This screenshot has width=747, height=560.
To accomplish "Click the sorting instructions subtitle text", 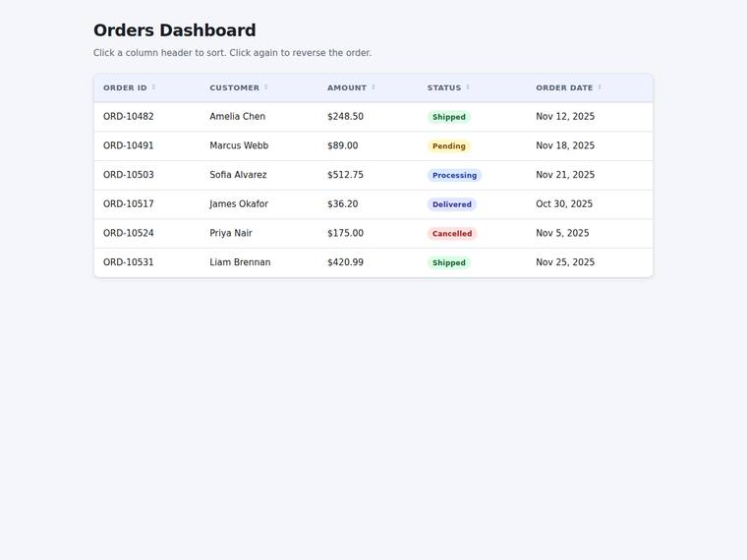I will point(232,53).
